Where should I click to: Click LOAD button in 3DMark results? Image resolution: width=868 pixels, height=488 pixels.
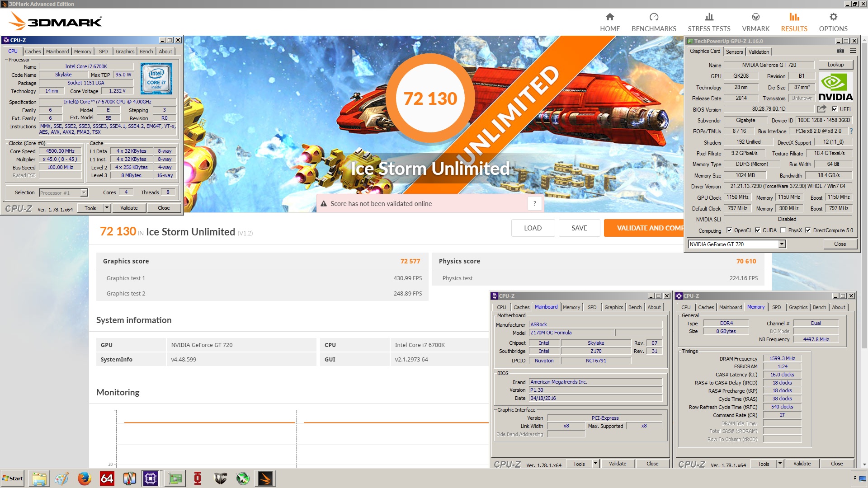[533, 228]
